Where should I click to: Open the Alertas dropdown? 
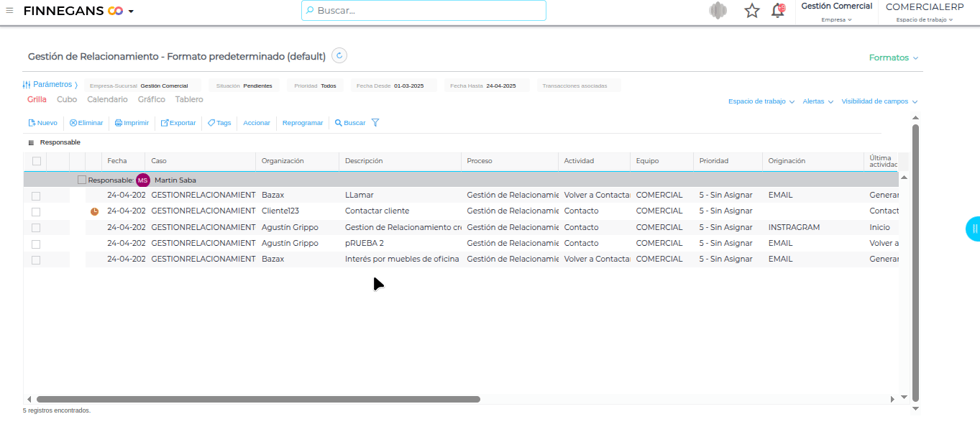[813, 101]
